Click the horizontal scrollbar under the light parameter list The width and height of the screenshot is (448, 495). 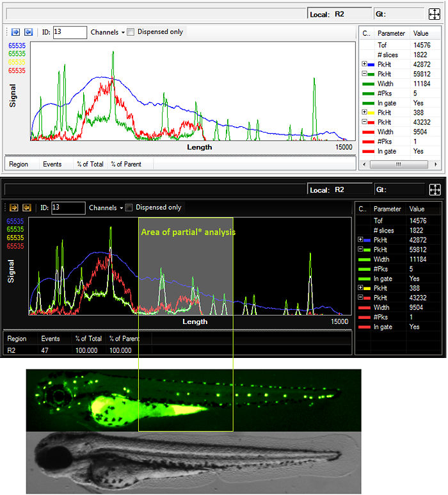click(398, 164)
